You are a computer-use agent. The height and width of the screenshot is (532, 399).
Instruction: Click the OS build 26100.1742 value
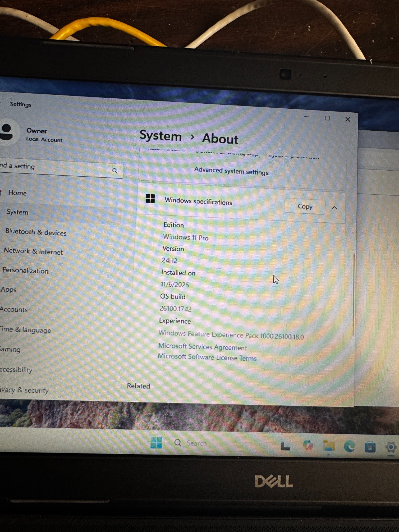click(176, 309)
